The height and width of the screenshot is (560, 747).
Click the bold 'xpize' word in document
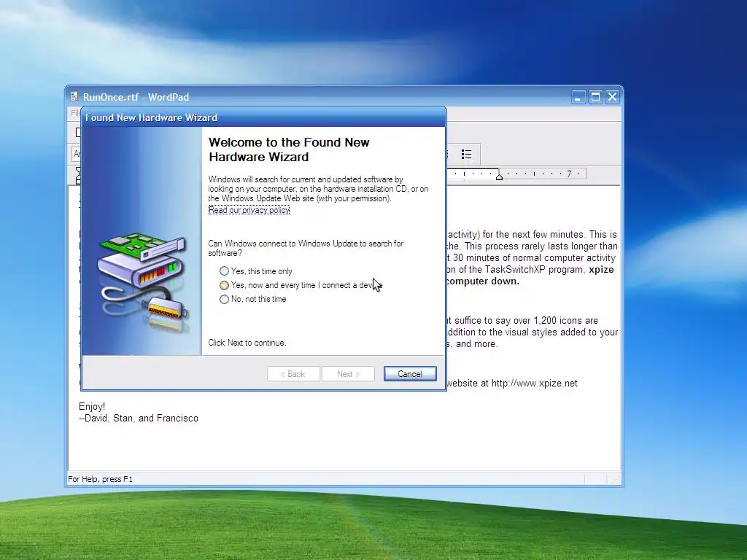601,270
